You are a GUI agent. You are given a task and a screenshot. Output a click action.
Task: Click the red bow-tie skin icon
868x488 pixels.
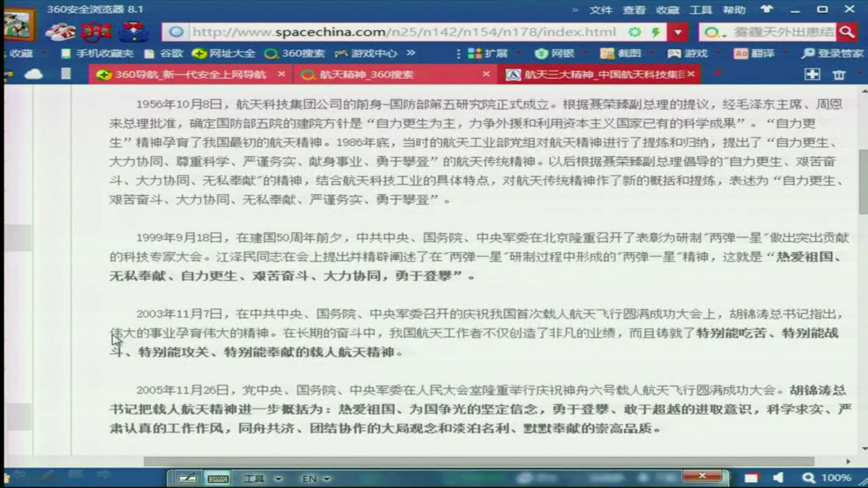[96, 31]
